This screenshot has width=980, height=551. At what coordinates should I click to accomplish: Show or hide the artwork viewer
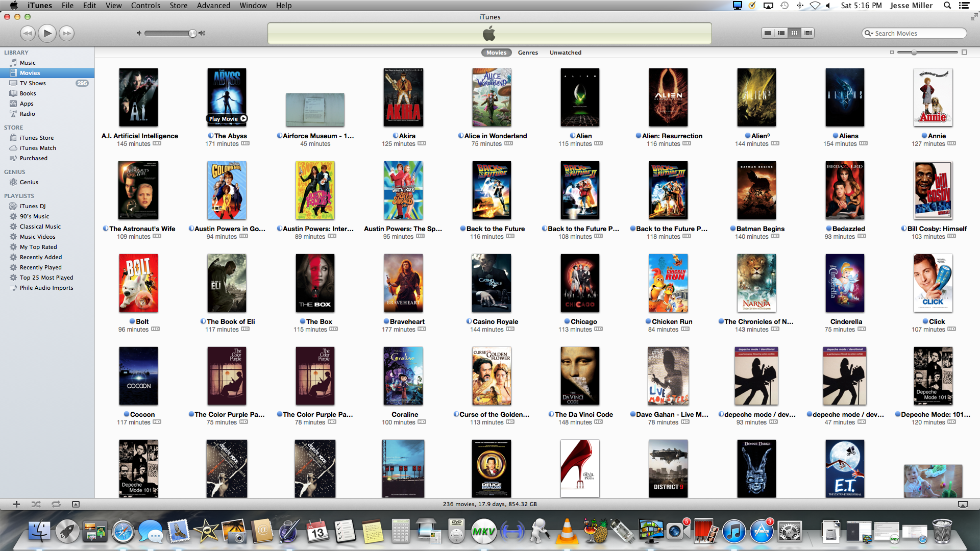pos(76,504)
